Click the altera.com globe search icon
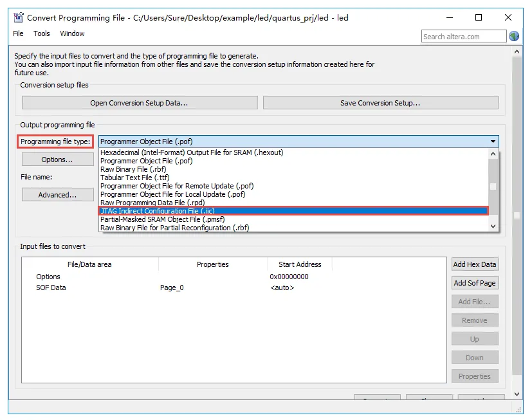 [x=514, y=36]
